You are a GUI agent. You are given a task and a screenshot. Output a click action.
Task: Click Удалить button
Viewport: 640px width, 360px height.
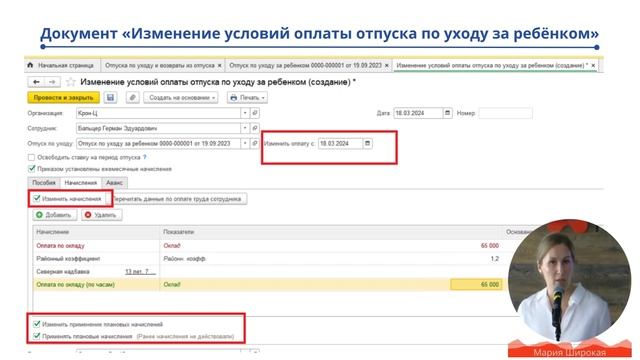coord(101,215)
